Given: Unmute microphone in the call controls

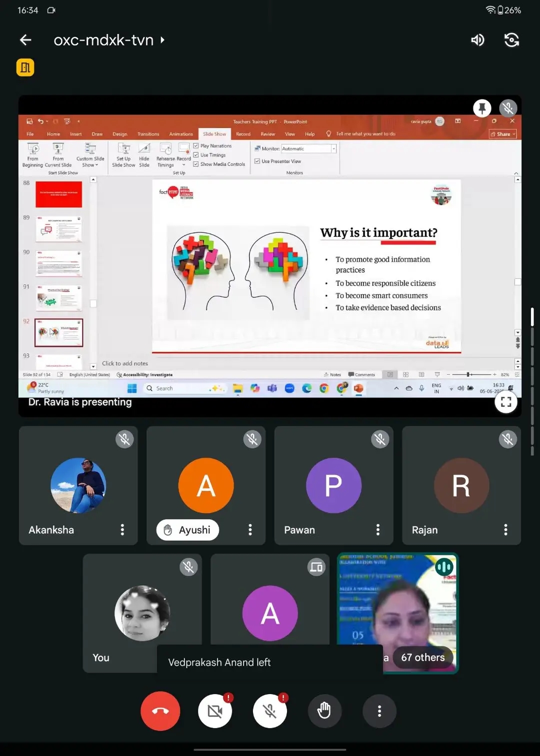Looking at the screenshot, I should coord(270,711).
